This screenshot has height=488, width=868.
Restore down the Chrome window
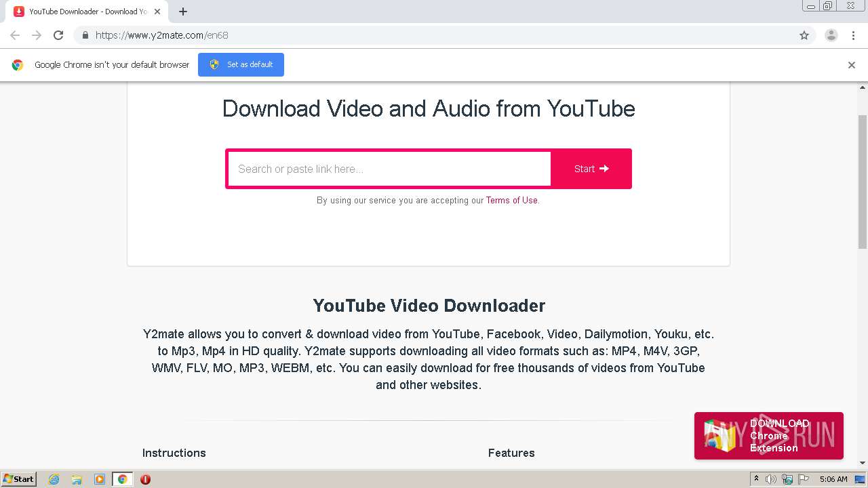828,6
